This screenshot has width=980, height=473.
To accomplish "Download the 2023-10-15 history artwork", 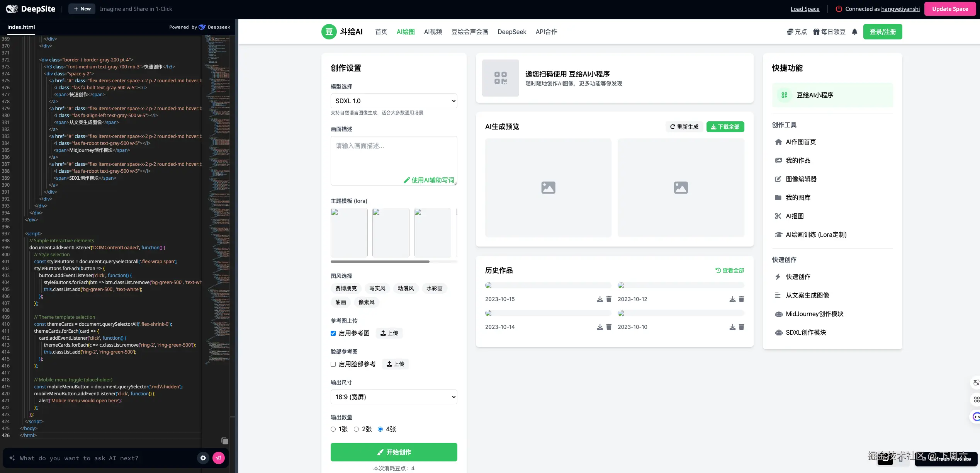I will [600, 299].
